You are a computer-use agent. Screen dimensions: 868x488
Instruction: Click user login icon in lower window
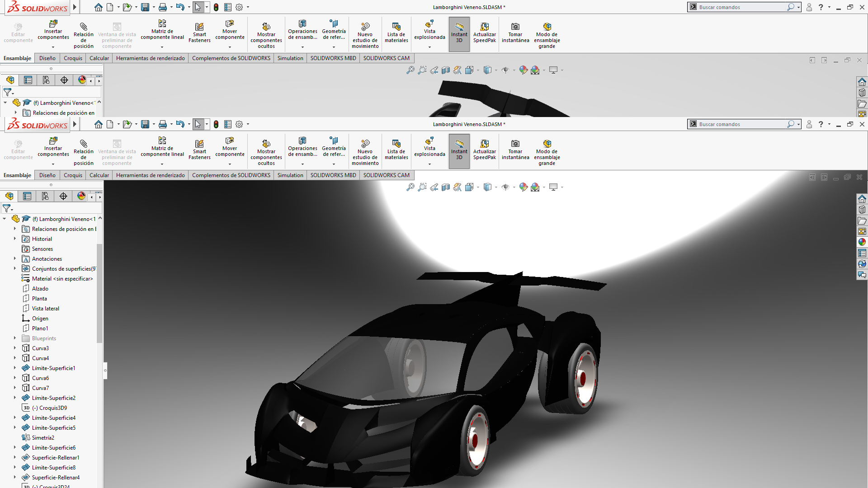pyautogui.click(x=809, y=124)
